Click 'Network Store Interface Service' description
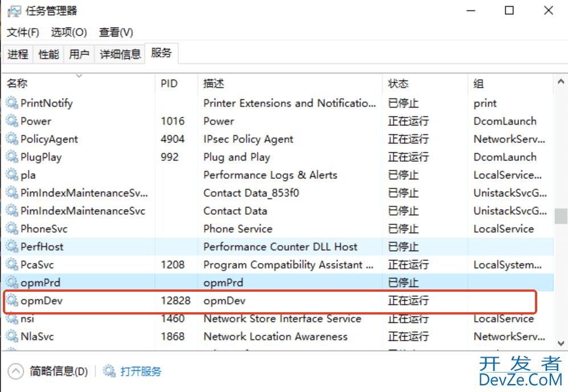 point(283,319)
